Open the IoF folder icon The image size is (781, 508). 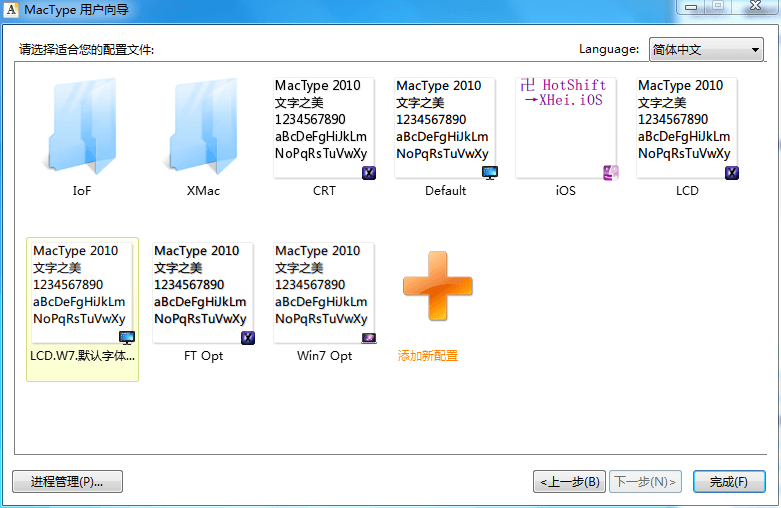[x=82, y=128]
